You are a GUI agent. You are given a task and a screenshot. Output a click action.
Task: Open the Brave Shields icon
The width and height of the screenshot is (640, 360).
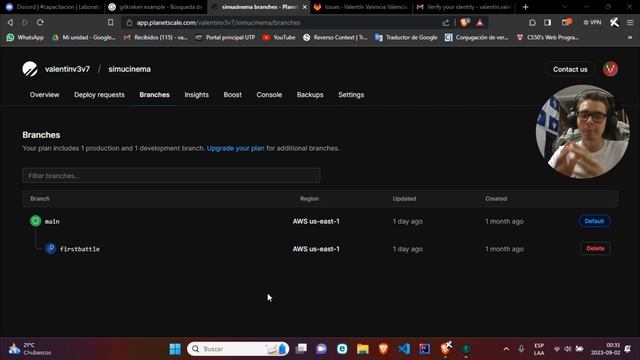point(464,22)
